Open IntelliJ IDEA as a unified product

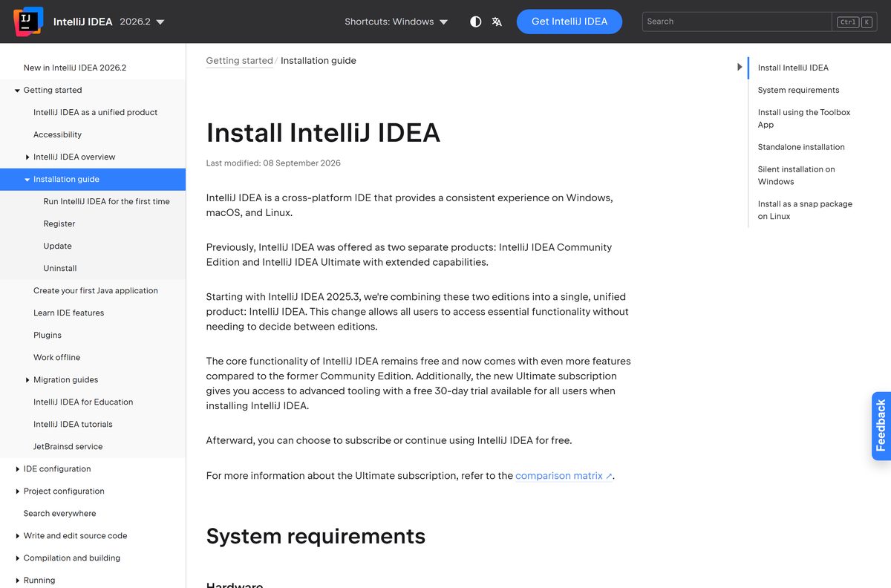(95, 112)
